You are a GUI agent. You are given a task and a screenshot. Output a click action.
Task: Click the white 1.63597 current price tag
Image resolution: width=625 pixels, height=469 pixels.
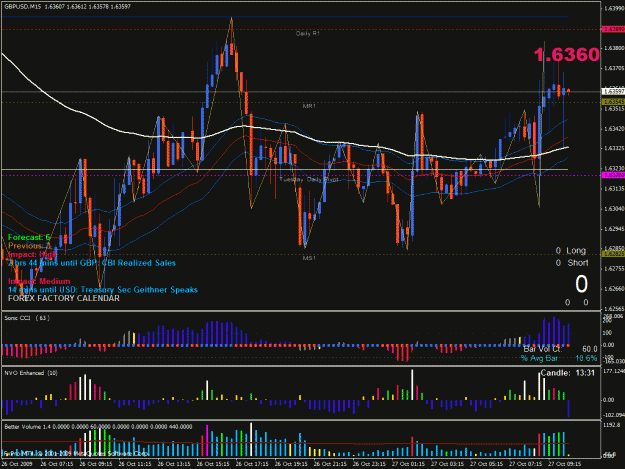[613, 92]
